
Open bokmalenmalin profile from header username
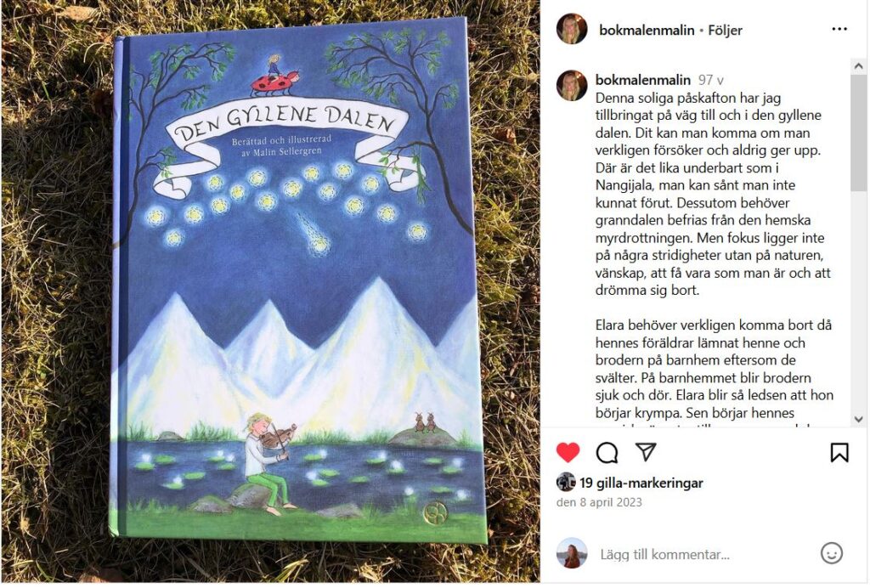click(x=647, y=30)
